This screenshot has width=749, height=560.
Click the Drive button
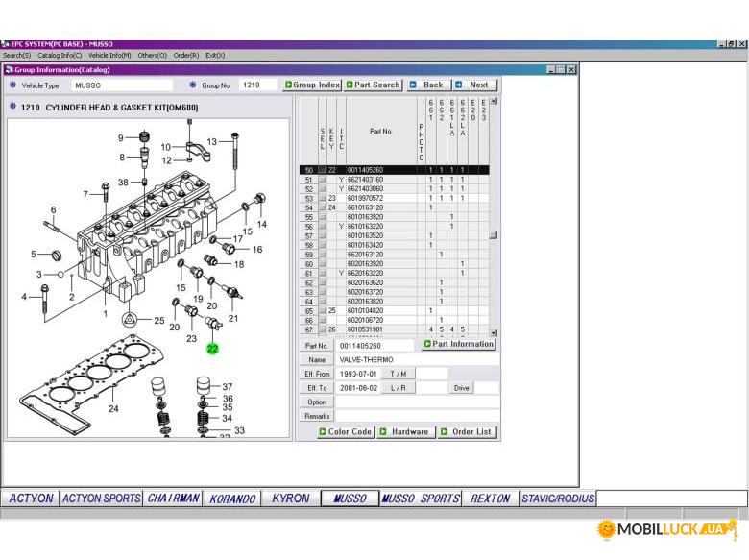tap(461, 388)
